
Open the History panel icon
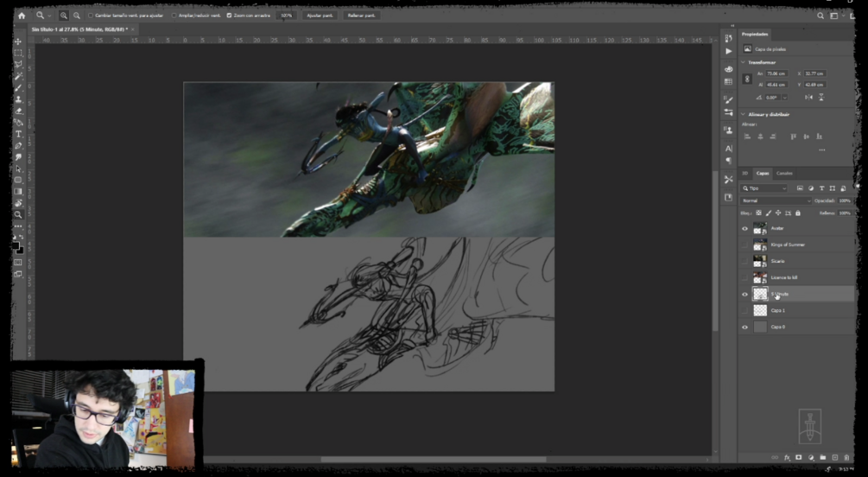pos(728,38)
